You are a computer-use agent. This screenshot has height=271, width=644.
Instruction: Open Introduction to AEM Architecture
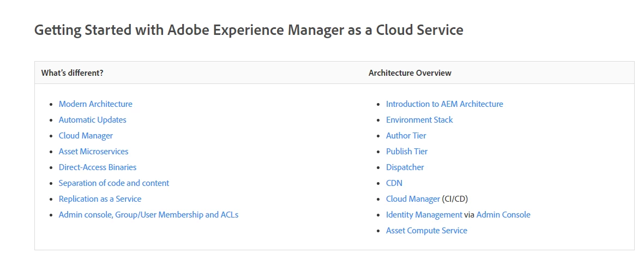pos(444,104)
